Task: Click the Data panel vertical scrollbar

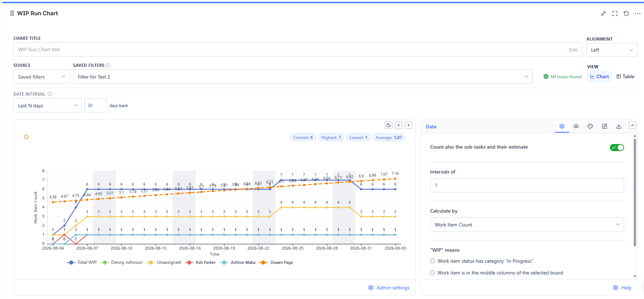Action: tap(635, 192)
